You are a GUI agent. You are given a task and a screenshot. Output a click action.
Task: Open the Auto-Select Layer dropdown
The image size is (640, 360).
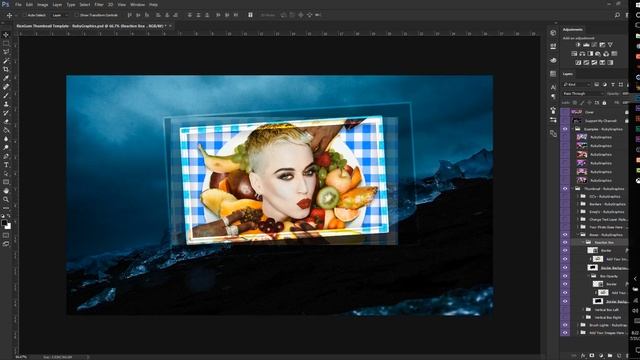59,15
